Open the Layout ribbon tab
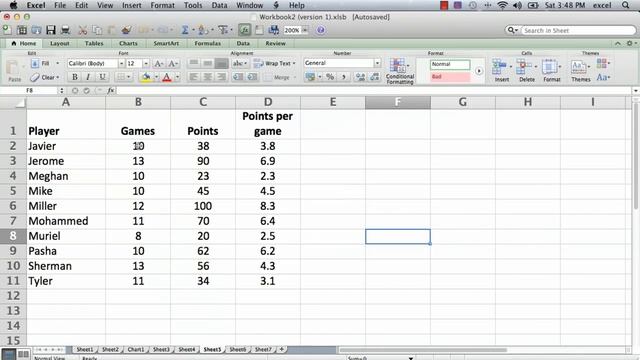This screenshot has width=640, height=360. [x=60, y=43]
